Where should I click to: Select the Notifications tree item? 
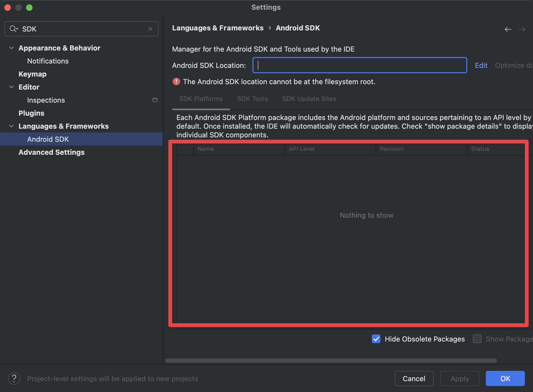[x=48, y=61]
